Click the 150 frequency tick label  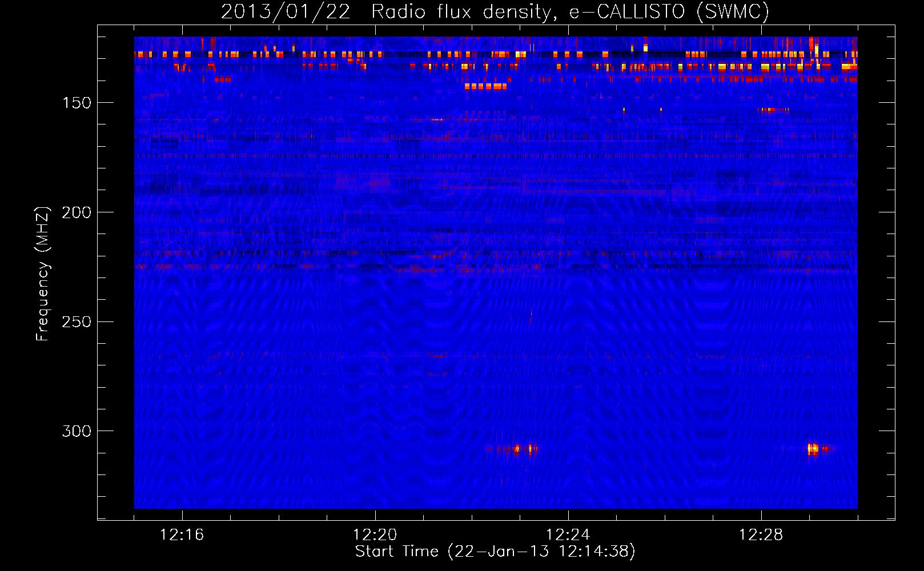tap(77, 103)
